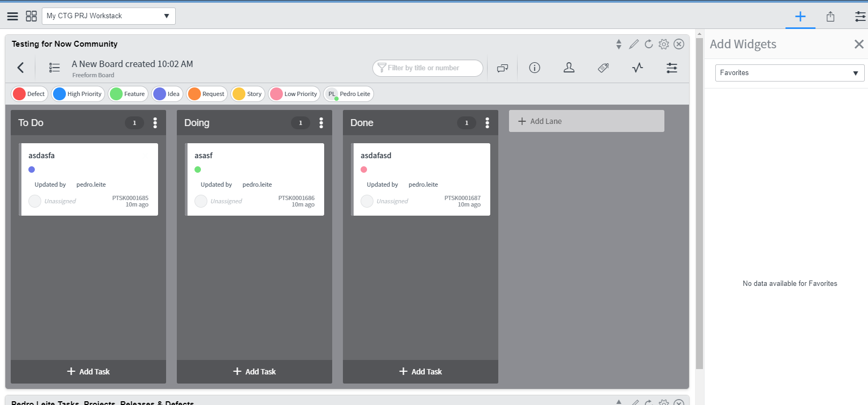868x405 pixels.
Task: Open the Favorites widget category dropdown
Action: [x=789, y=73]
